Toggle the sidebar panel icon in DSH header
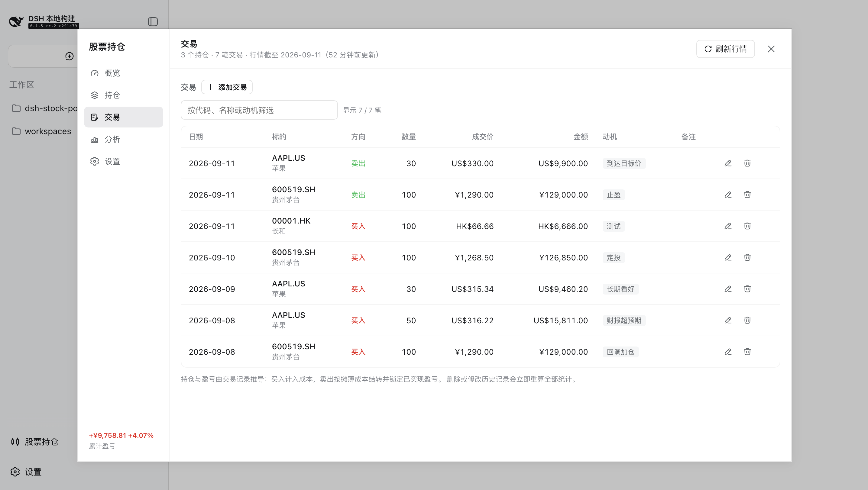 153,22
